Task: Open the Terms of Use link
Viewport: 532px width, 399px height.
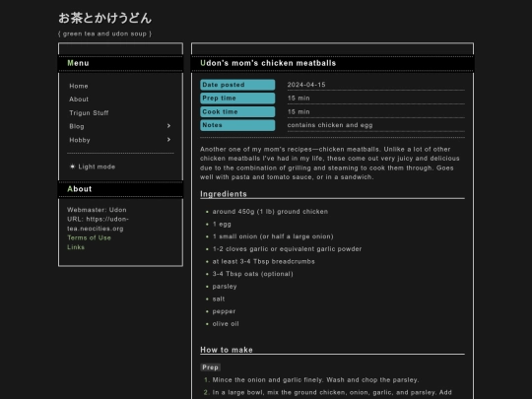Action: pos(89,237)
